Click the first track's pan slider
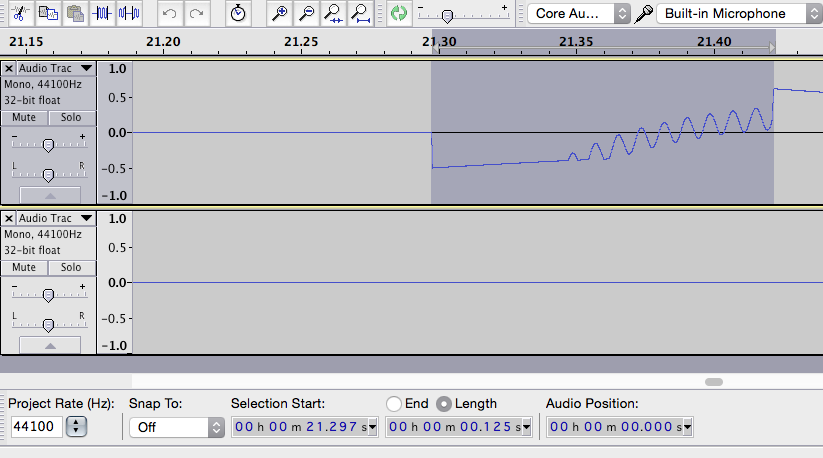Image resolution: width=823 pixels, height=458 pixels. pos(48,175)
